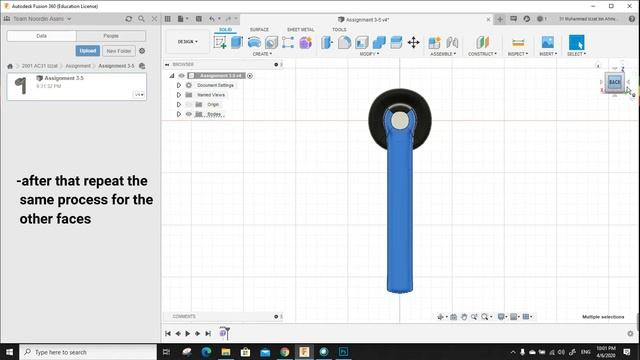Toggle visibility of Bodies folder
Screen dimensions: 640x360
189,114
